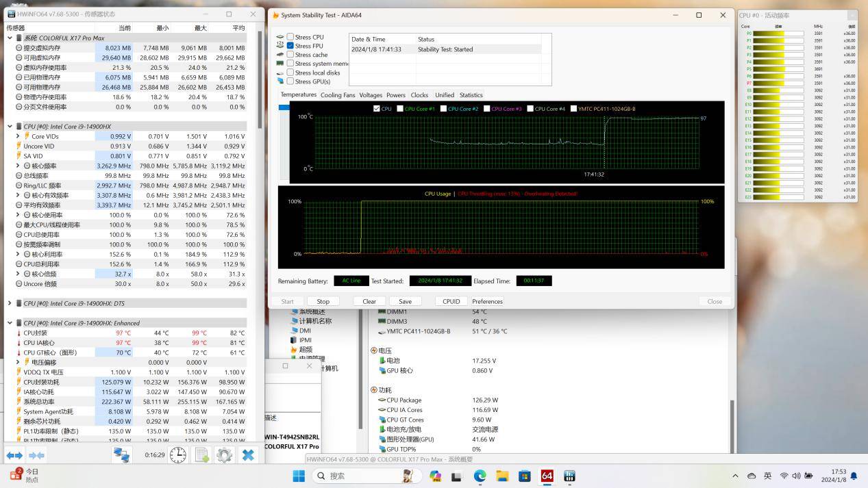Click P0 core frequency bar

778,33
